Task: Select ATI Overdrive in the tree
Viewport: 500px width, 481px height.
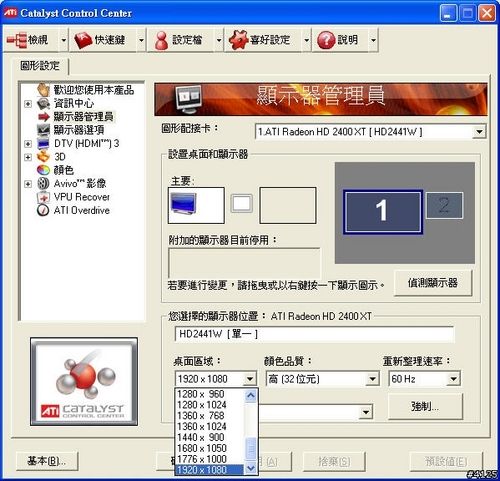Action: point(82,210)
